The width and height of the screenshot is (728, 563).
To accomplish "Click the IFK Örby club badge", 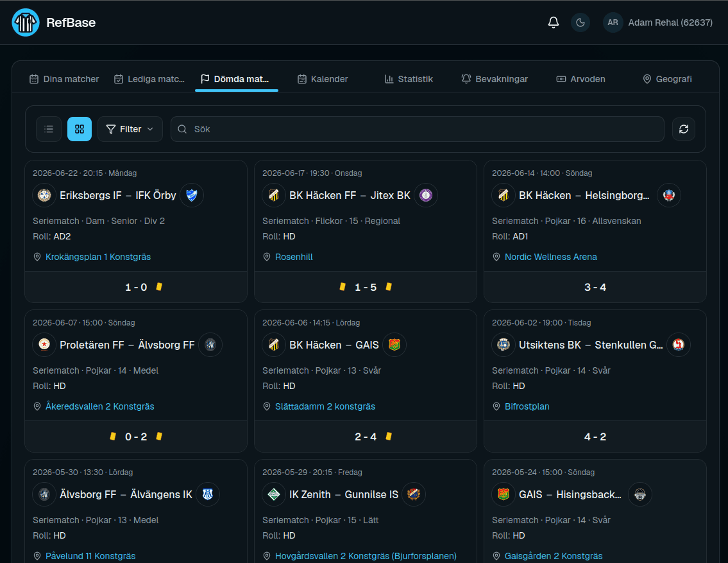I will click(192, 195).
